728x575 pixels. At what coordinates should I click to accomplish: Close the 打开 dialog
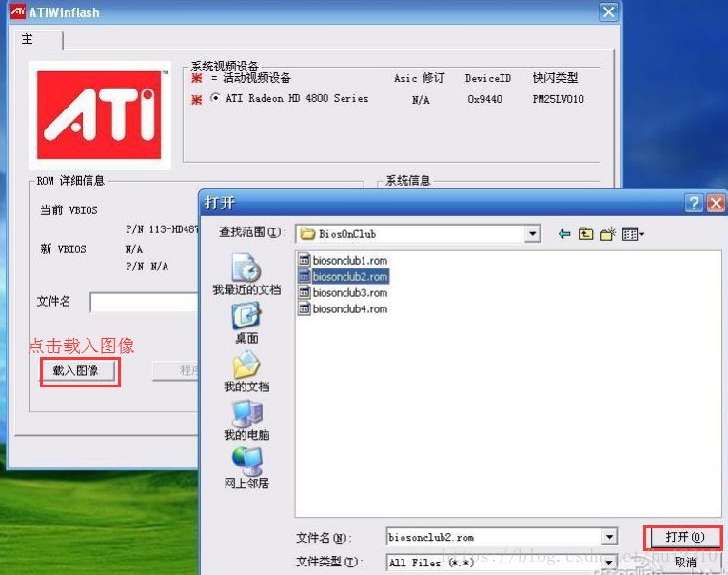(x=716, y=203)
